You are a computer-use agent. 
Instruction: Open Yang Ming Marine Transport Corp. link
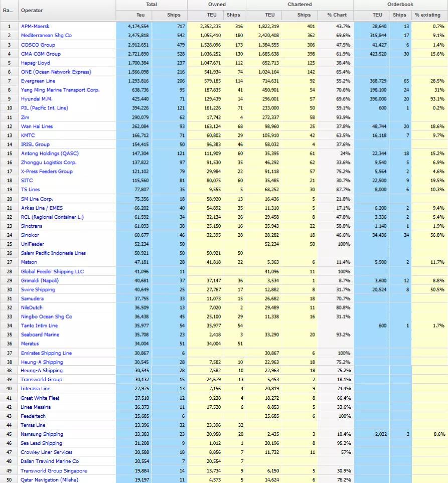coord(60,90)
